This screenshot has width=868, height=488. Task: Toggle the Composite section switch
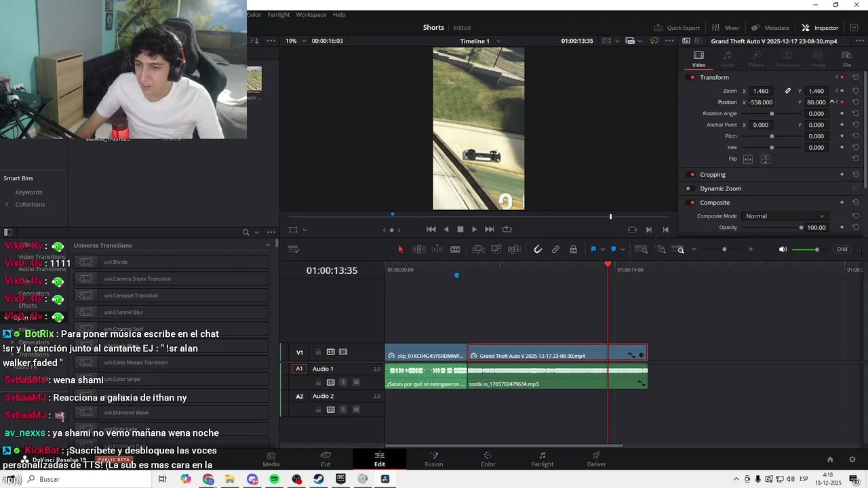pyautogui.click(x=692, y=203)
